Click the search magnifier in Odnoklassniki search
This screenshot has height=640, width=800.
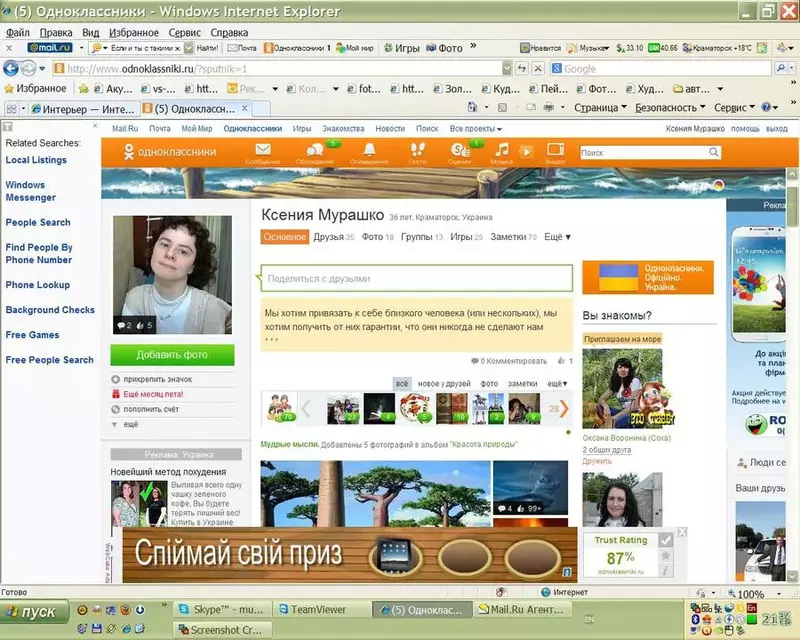point(713,152)
